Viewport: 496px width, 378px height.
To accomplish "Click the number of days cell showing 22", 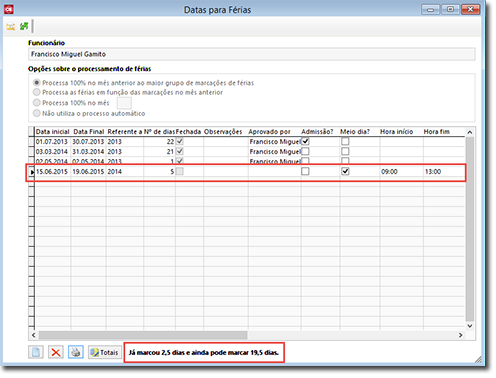I will (159, 142).
